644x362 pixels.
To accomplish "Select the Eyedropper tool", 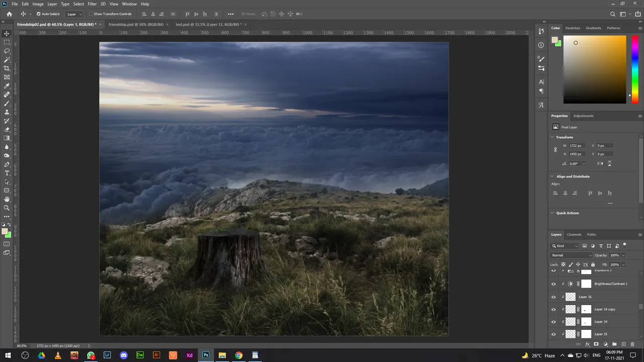I will [7, 86].
